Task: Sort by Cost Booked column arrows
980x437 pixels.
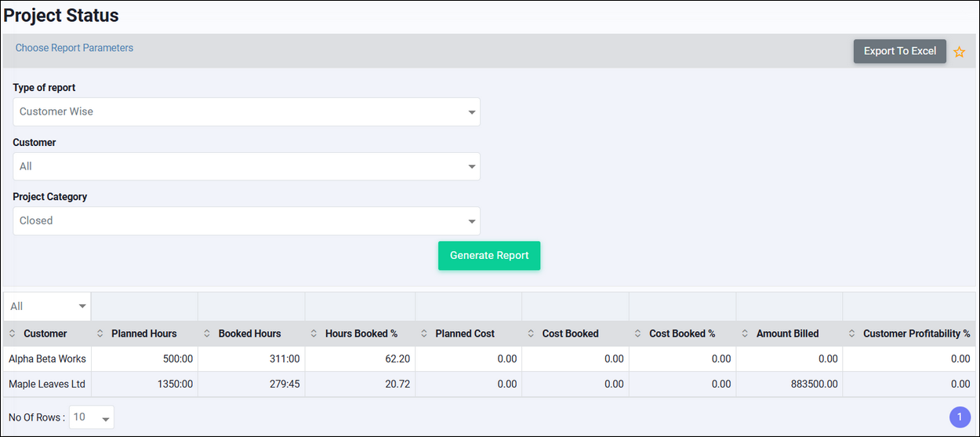Action: click(531, 333)
